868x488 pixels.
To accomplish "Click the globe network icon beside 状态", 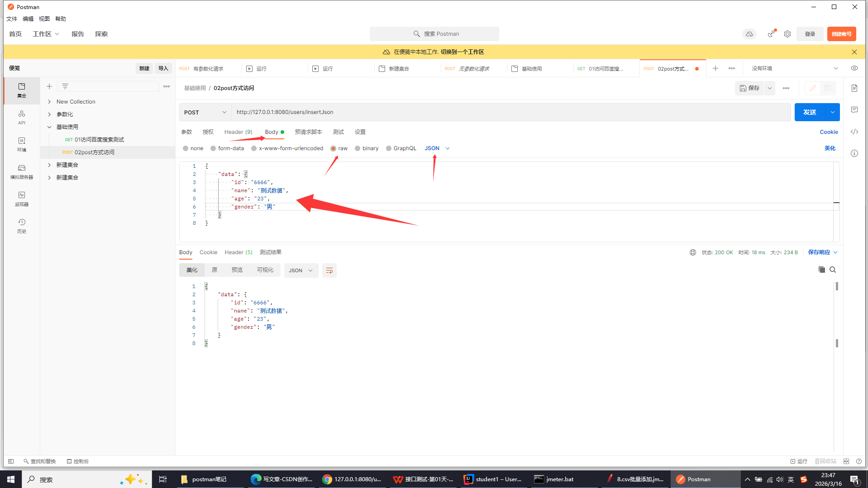I will (693, 252).
